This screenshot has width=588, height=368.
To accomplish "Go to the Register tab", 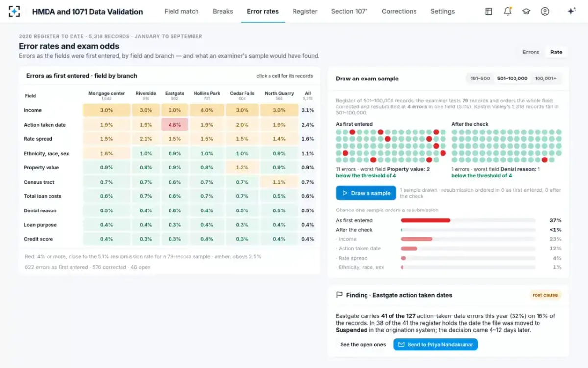I will [x=305, y=11].
